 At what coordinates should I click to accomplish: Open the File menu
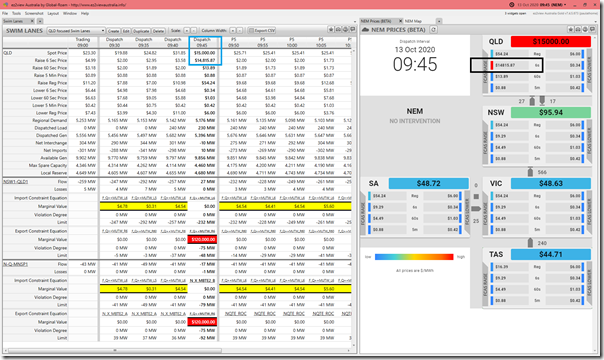[x=5, y=13]
